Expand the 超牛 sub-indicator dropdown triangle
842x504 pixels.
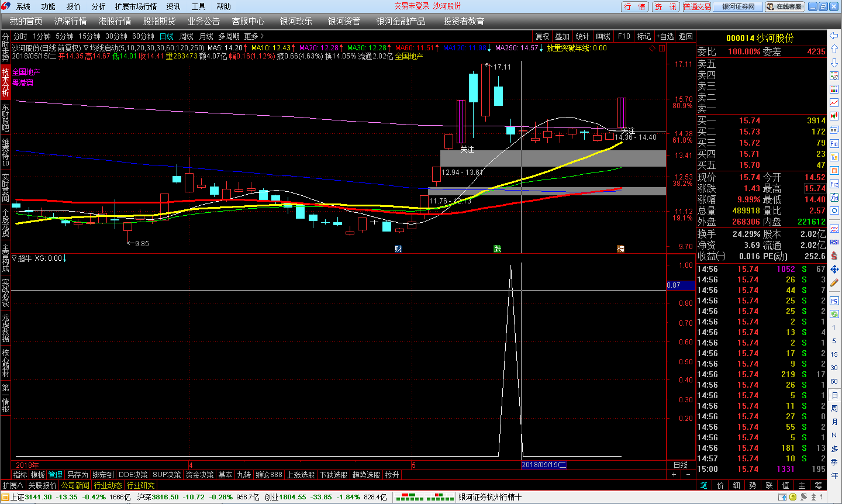[15, 258]
